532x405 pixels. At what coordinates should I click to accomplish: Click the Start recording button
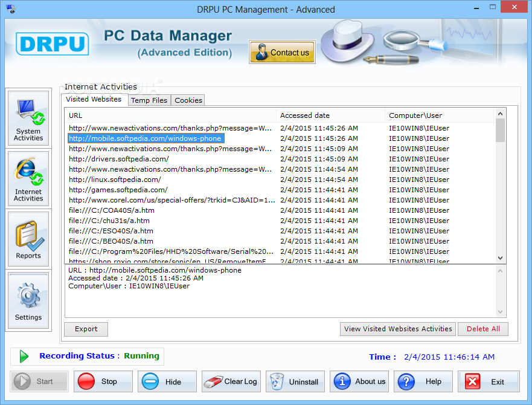click(x=39, y=381)
